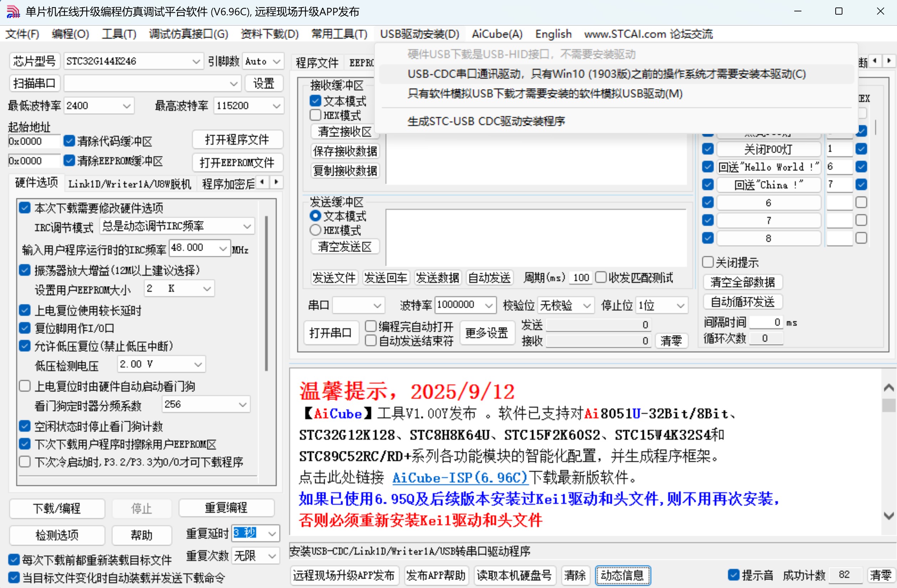
Task: Click the 下载/编程 button
Action: [x=57, y=508]
